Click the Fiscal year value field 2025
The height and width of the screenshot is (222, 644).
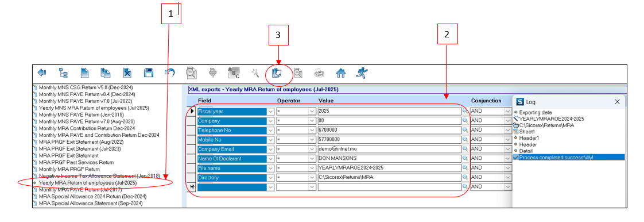pos(389,111)
